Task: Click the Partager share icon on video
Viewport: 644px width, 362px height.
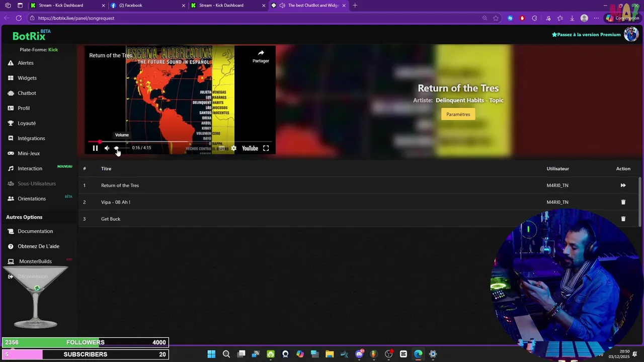Action: (261, 56)
